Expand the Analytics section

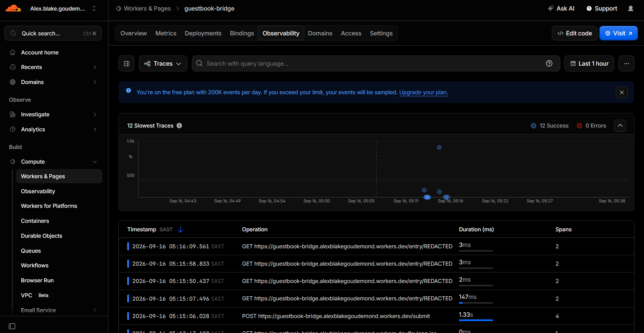53,129
